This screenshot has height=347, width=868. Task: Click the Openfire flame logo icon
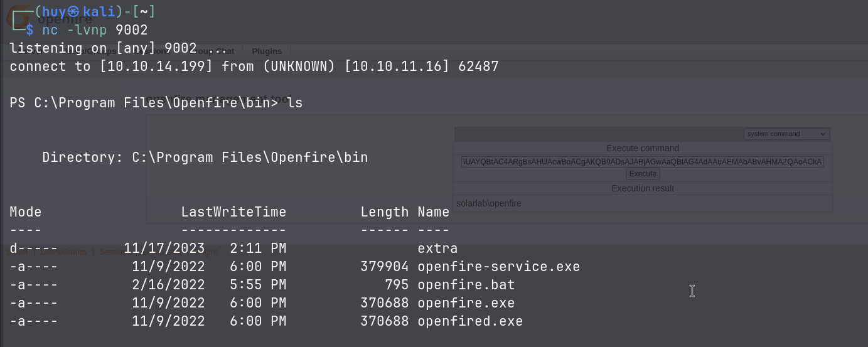18,17
